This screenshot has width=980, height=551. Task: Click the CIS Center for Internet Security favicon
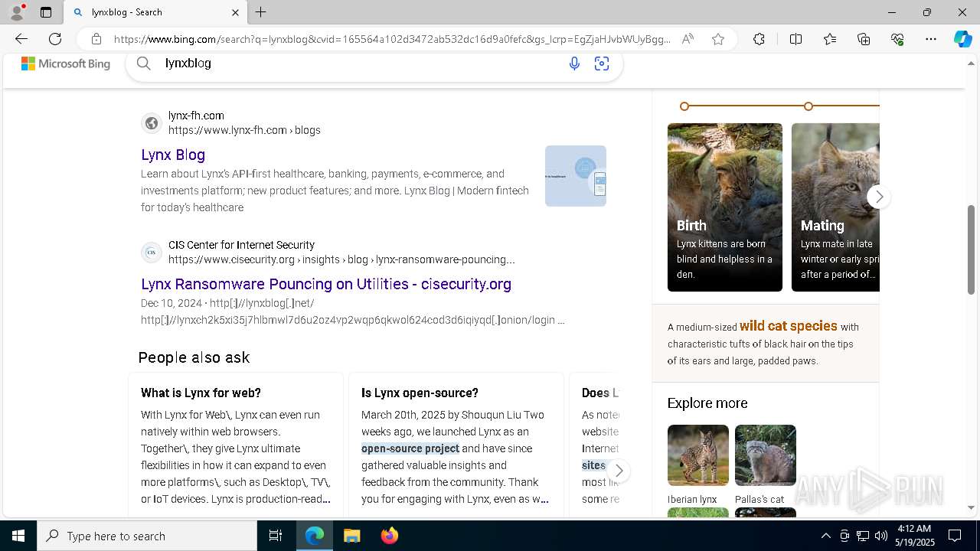152,253
